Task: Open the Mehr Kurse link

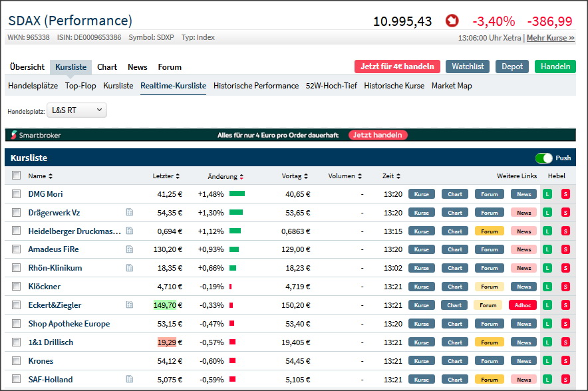Action: (550, 38)
